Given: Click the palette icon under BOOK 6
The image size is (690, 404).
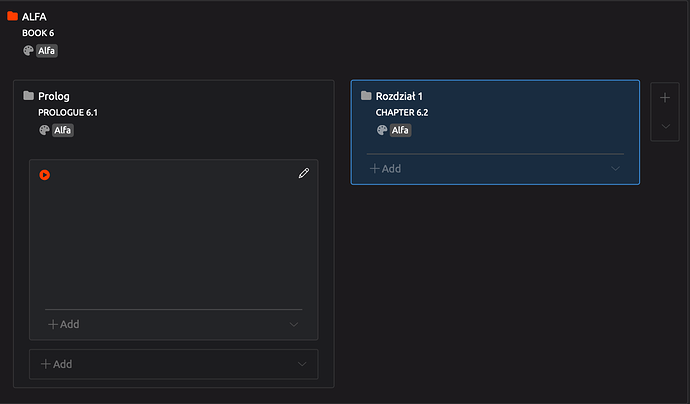Looking at the screenshot, I should [28, 51].
